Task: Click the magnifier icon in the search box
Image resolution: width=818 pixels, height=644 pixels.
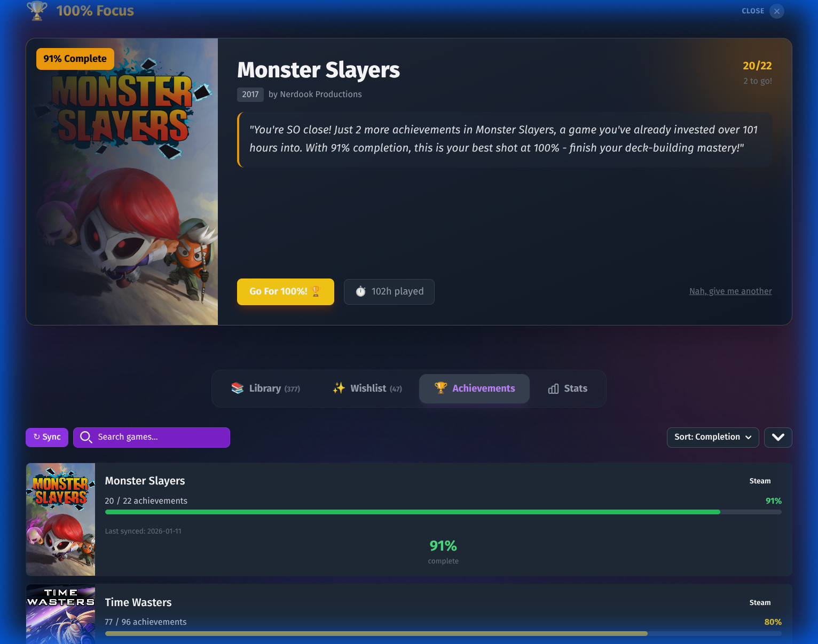Action: [86, 438]
